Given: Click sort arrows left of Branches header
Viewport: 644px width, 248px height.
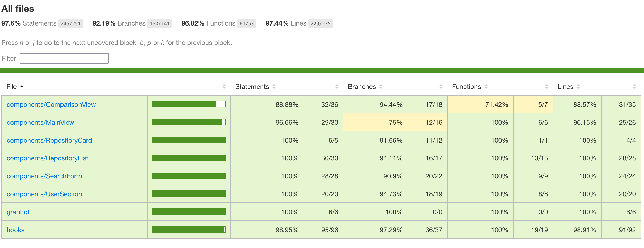Looking at the screenshot, I should [x=337, y=86].
